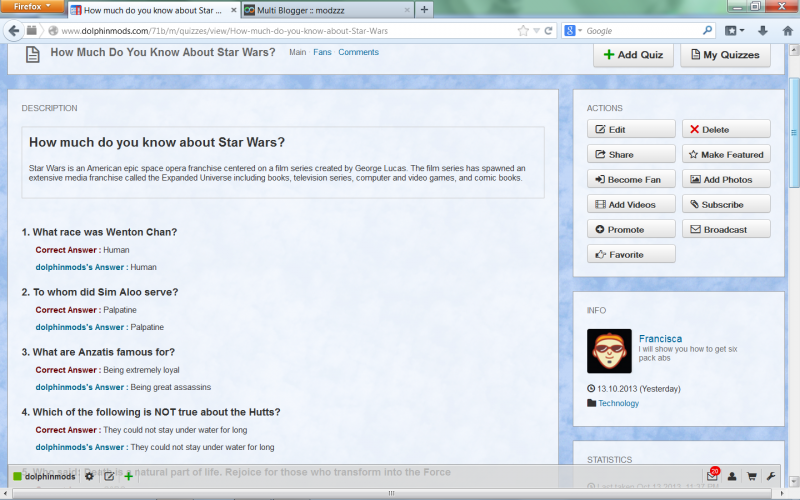The height and width of the screenshot is (500, 800).
Task: Click the green plus icon in bottom bar
Action: (x=129, y=477)
